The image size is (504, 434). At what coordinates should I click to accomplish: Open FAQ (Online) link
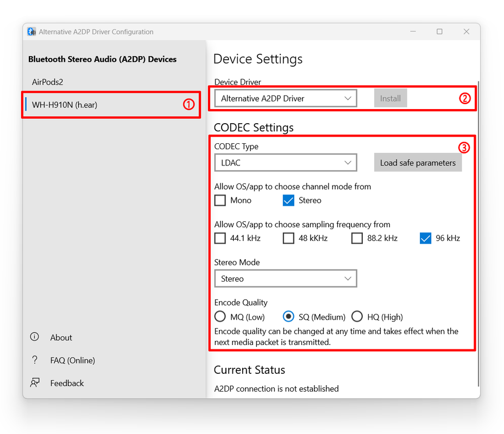pos(73,360)
